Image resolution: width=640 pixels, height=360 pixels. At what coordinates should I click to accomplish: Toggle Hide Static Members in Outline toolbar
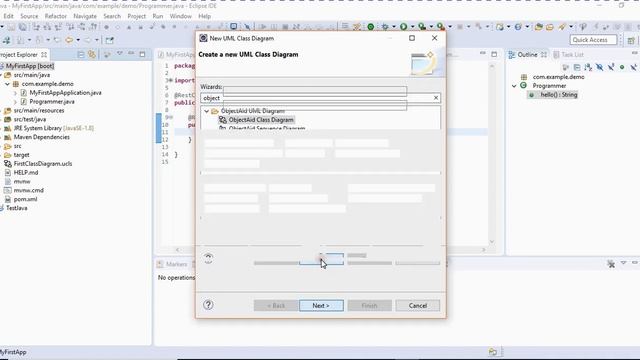click(611, 67)
